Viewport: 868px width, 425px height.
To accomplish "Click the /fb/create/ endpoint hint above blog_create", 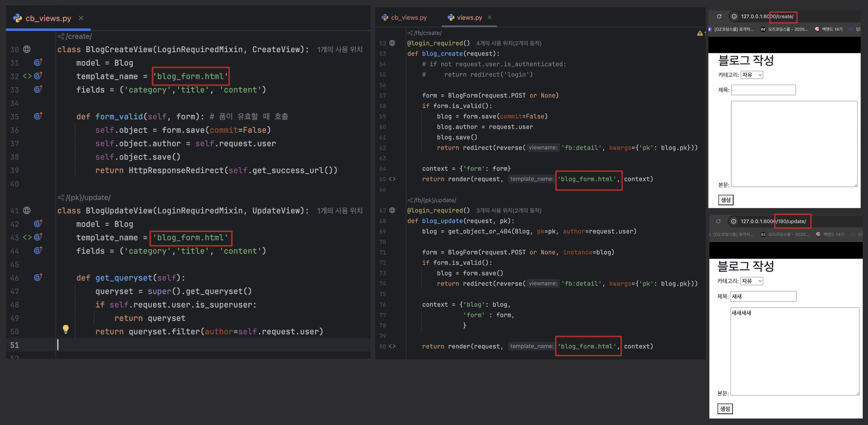I will (x=427, y=33).
